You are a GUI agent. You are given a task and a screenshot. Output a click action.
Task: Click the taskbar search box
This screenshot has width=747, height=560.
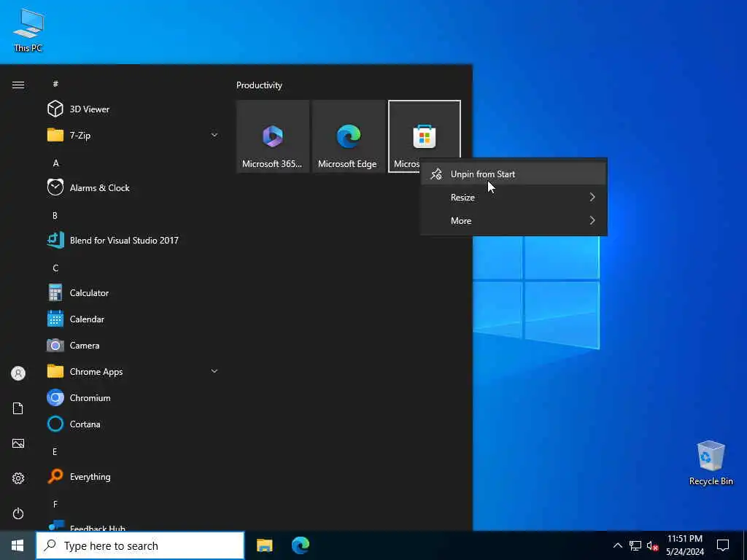140,545
